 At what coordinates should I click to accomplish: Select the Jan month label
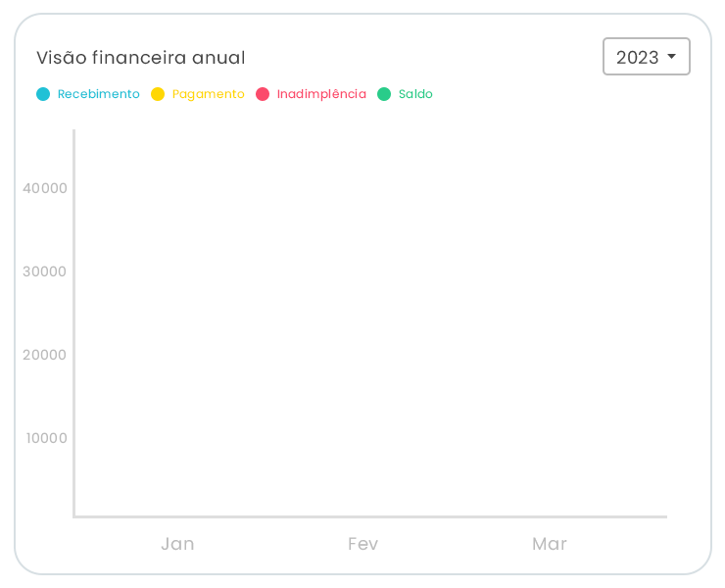coord(177,544)
